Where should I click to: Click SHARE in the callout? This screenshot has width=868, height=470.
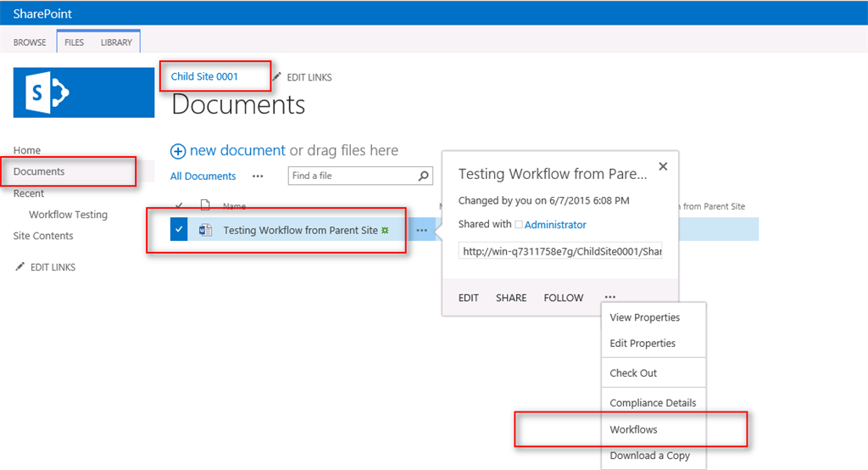pos(511,298)
